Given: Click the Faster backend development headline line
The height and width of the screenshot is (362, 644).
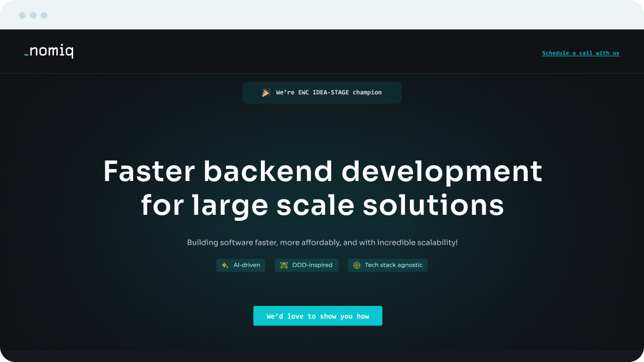Looking at the screenshot, I should coord(323,172).
